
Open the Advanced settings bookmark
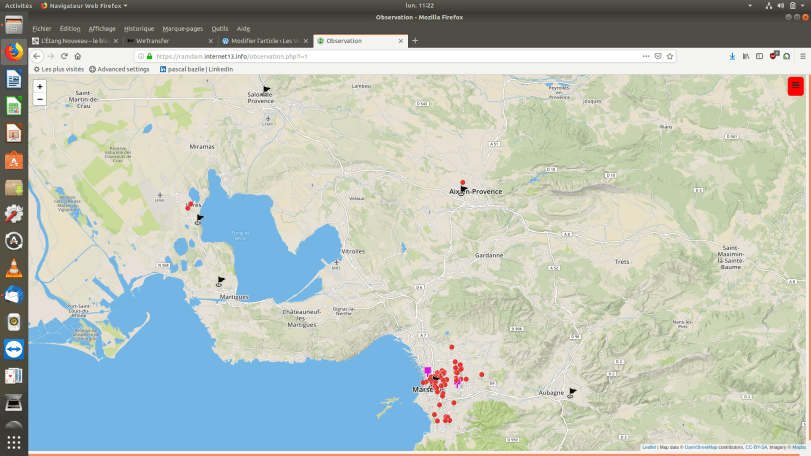[119, 69]
